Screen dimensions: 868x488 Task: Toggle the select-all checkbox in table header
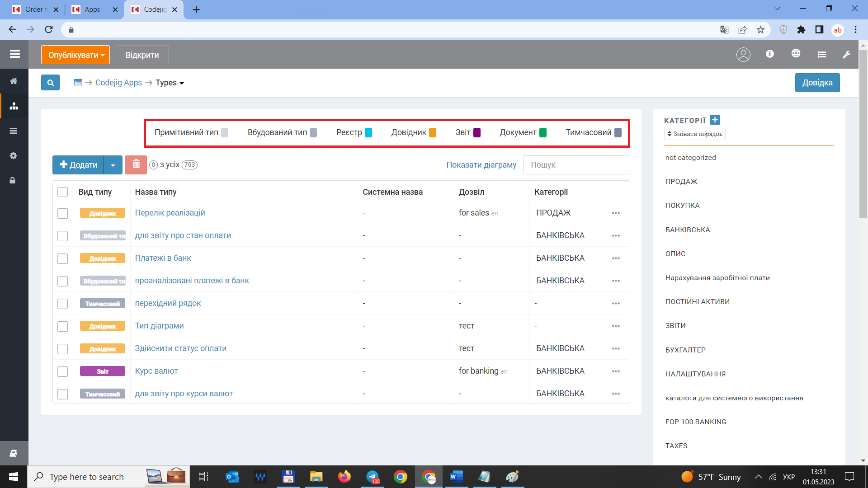(x=63, y=192)
